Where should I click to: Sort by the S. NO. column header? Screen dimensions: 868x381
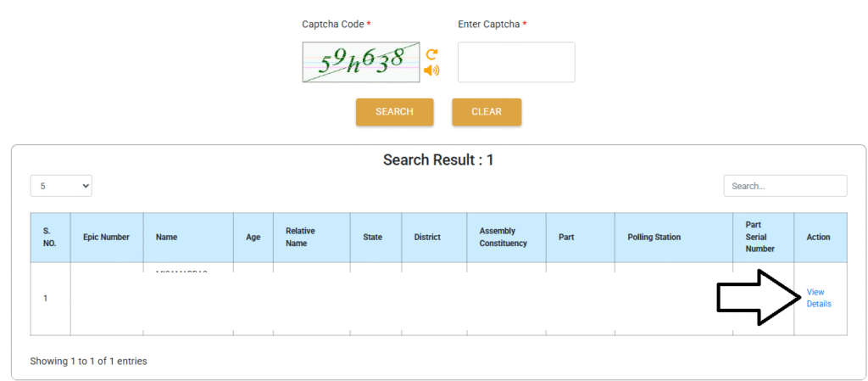pyautogui.click(x=50, y=238)
